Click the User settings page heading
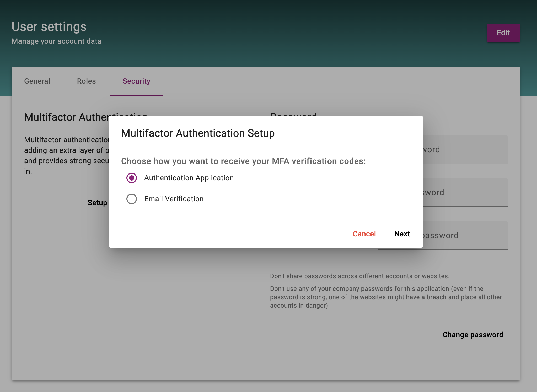The image size is (537, 392). click(49, 27)
